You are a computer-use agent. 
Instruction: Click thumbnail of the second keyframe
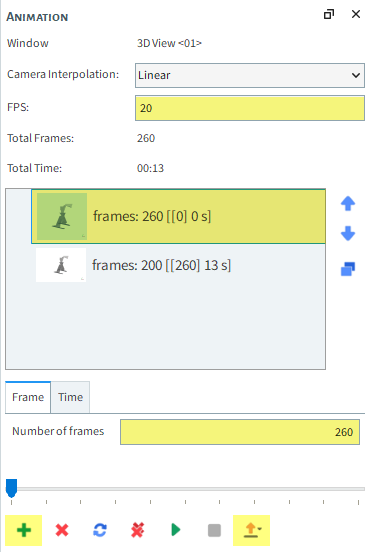coord(61,265)
